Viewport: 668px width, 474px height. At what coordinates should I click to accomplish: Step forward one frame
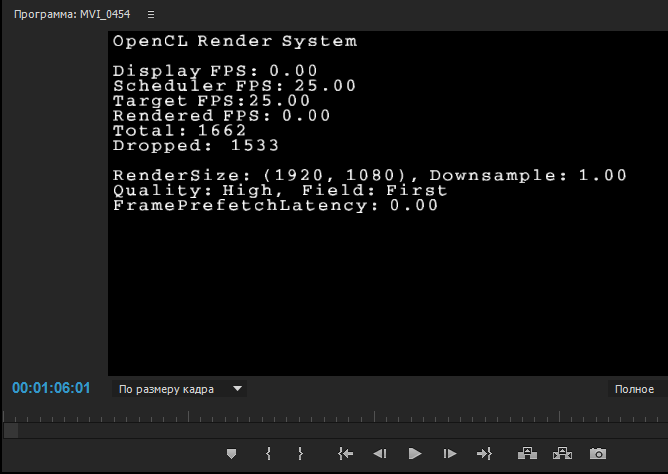tap(449, 454)
